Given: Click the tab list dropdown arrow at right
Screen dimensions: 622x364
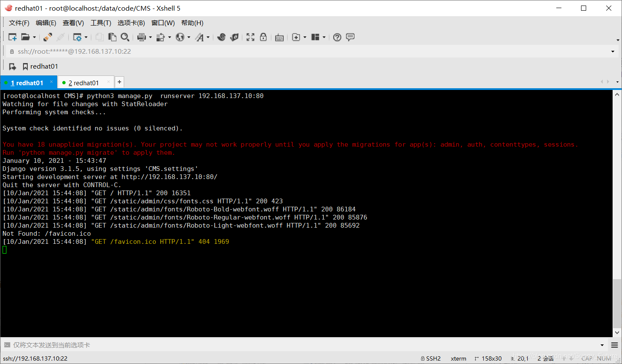Looking at the screenshot, I should pyautogui.click(x=617, y=82).
